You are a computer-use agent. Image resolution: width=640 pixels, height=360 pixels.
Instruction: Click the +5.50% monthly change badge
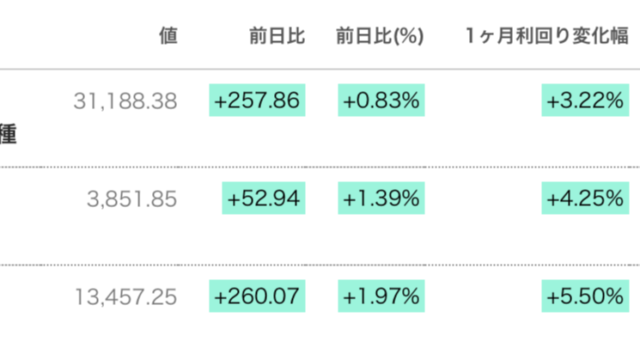585,296
